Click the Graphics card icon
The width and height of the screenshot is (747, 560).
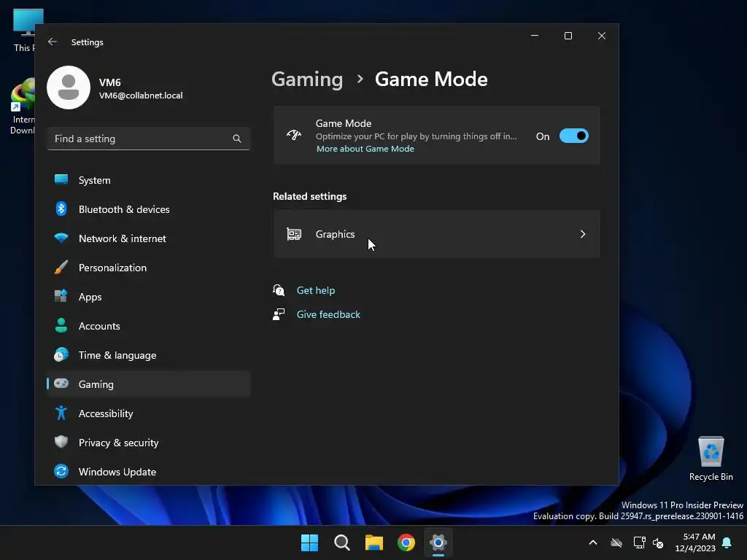click(294, 234)
